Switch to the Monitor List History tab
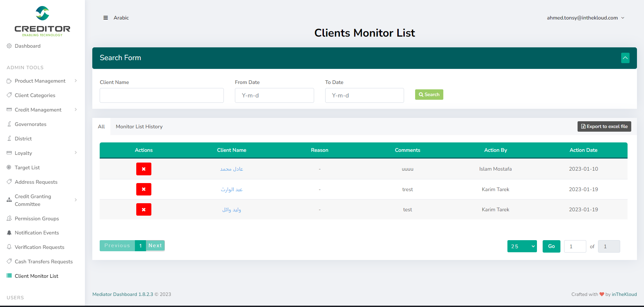The width and height of the screenshot is (644, 307). point(139,127)
